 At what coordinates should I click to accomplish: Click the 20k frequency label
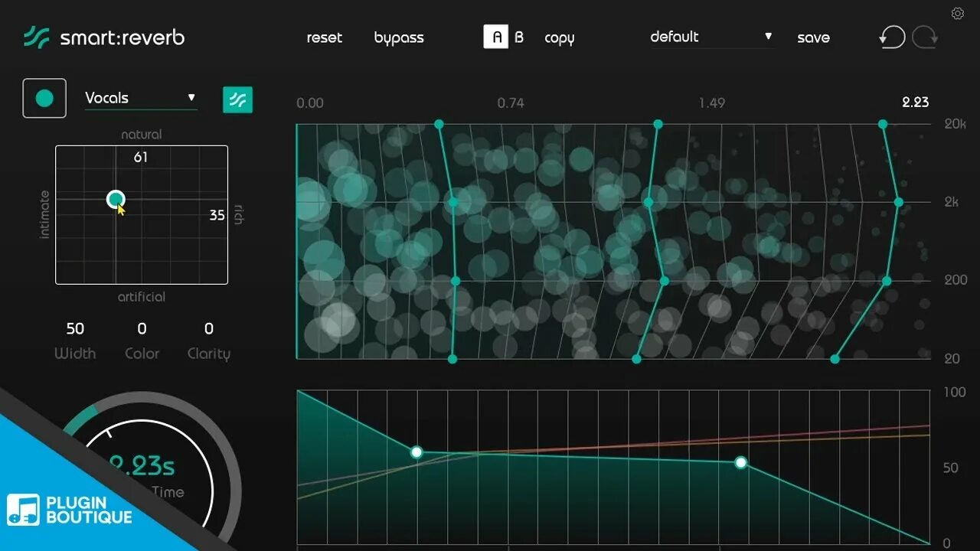coord(955,124)
